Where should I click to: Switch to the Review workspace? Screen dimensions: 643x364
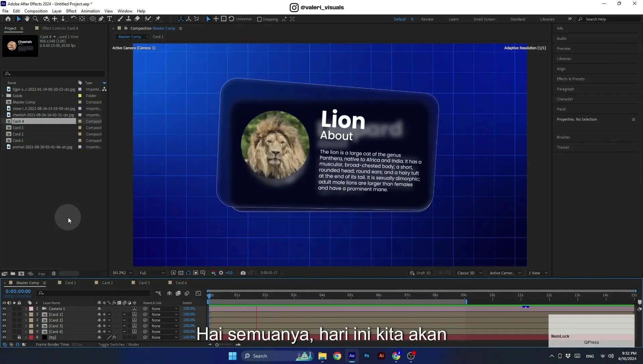coord(427,19)
